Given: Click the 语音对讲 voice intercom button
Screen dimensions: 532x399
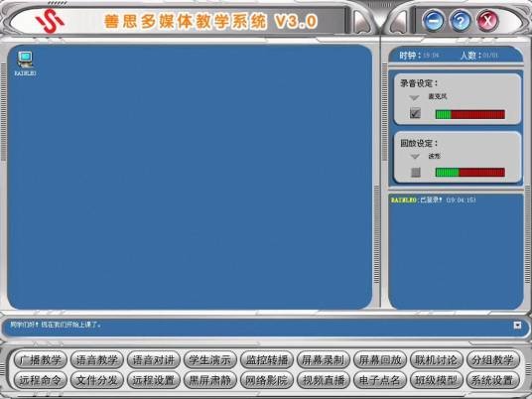Looking at the screenshot, I should (x=154, y=359).
